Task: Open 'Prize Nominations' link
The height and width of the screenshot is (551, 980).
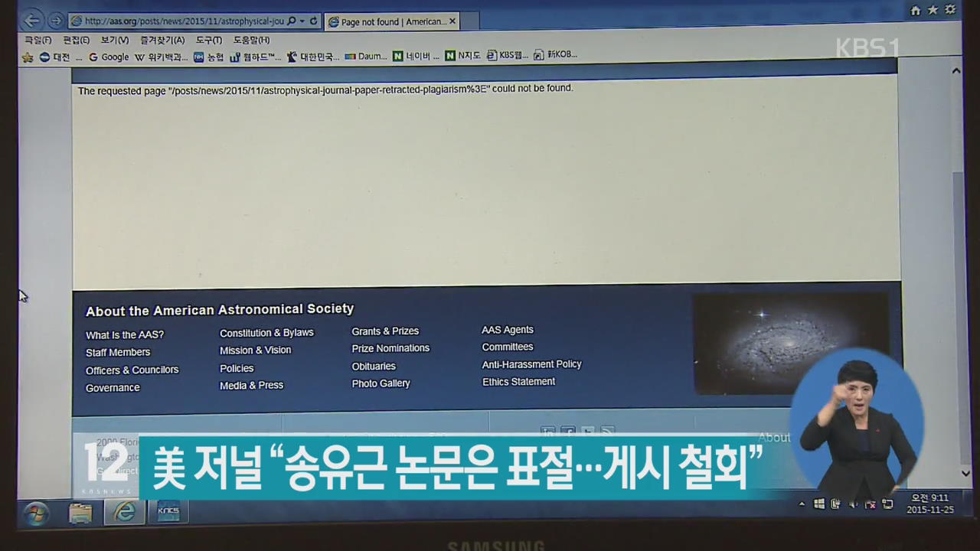Action: click(390, 348)
